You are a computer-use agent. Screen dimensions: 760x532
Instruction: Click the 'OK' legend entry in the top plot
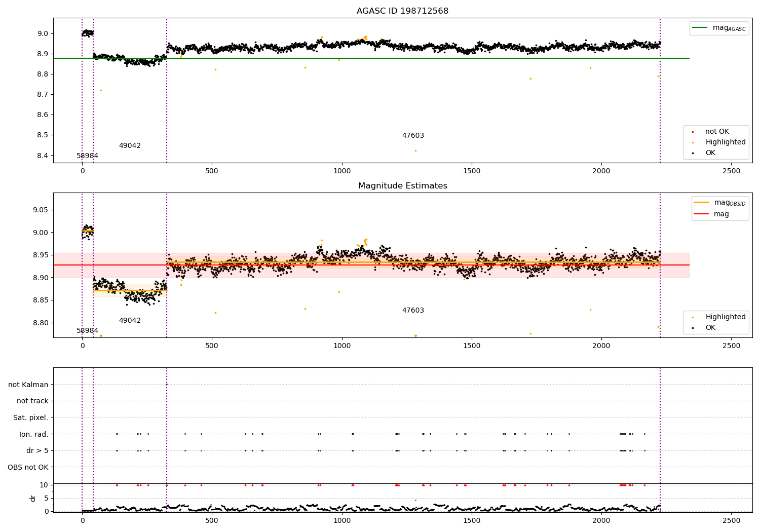tap(704, 153)
